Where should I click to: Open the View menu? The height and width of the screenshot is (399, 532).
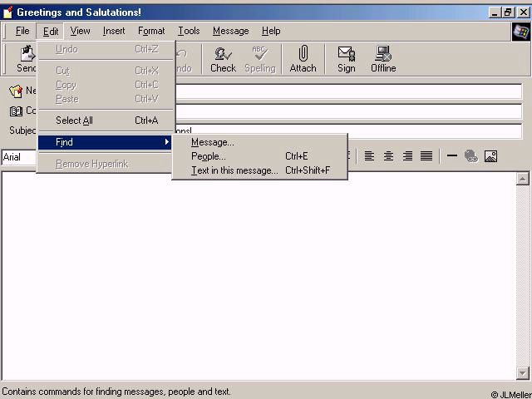point(80,31)
